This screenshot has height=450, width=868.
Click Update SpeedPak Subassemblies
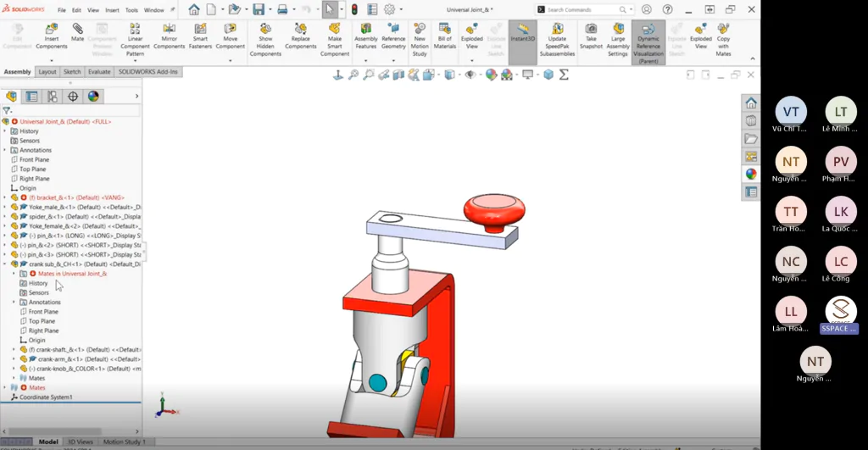pyautogui.click(x=557, y=39)
